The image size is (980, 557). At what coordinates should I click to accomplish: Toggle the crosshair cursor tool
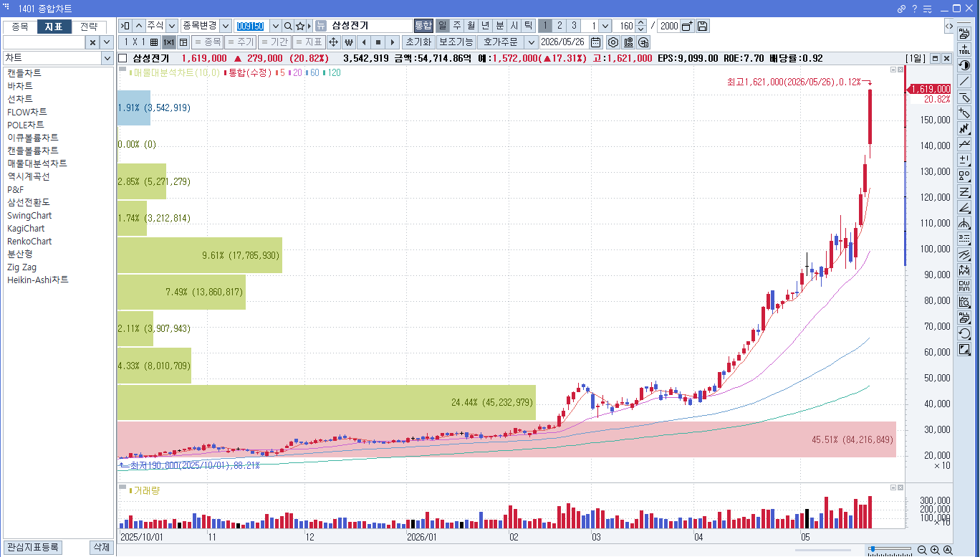[x=333, y=42]
